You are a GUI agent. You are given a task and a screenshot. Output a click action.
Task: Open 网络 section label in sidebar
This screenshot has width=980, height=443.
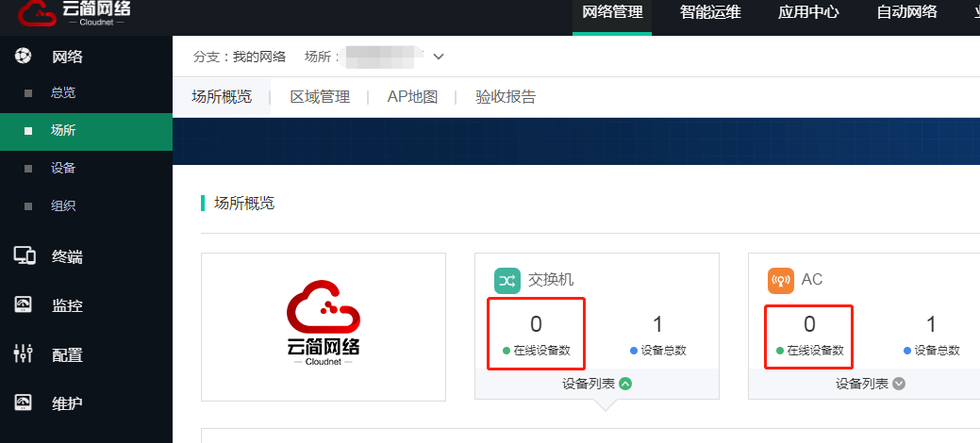(68, 57)
